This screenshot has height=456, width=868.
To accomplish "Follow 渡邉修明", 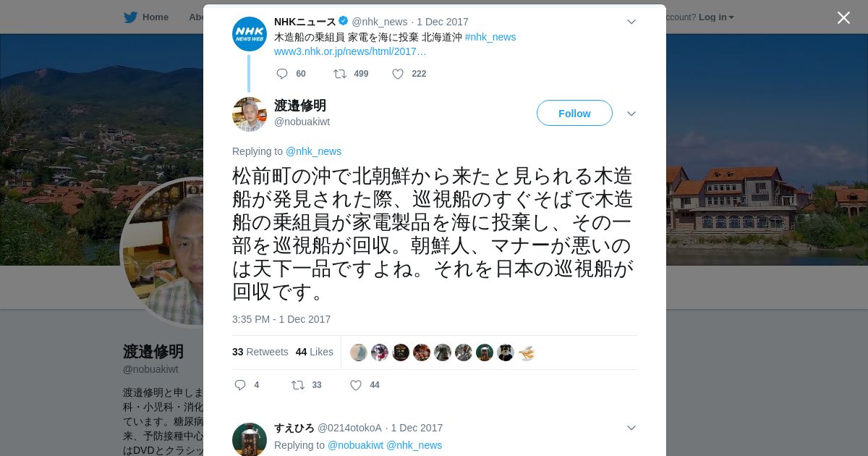I will click(574, 113).
